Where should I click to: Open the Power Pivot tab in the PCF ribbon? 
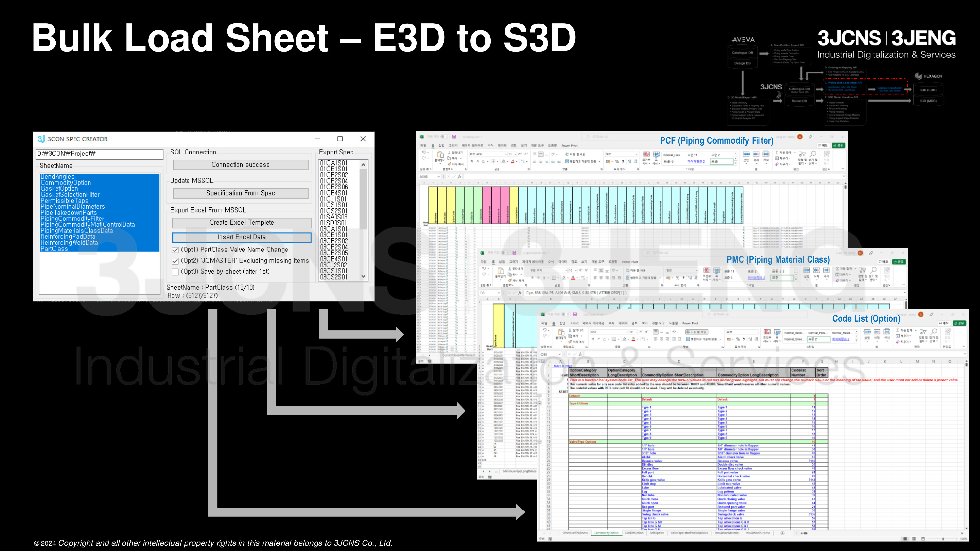point(569,146)
